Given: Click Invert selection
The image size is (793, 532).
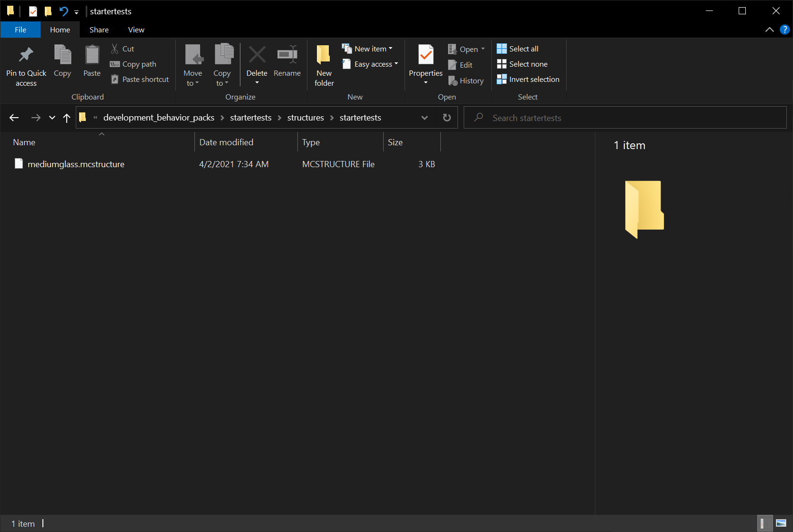Looking at the screenshot, I should (x=528, y=79).
